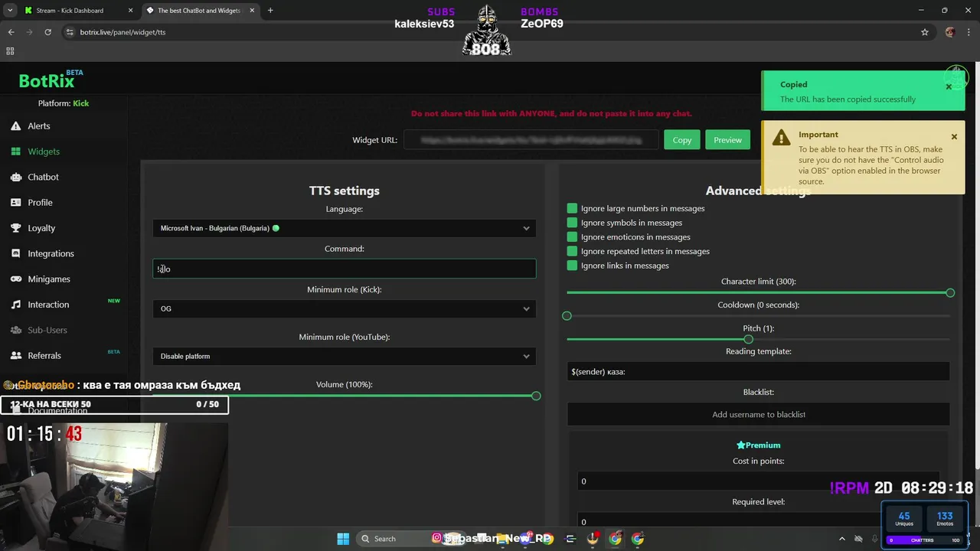Open the browser three-dot menu
980x551 pixels.
point(969,32)
